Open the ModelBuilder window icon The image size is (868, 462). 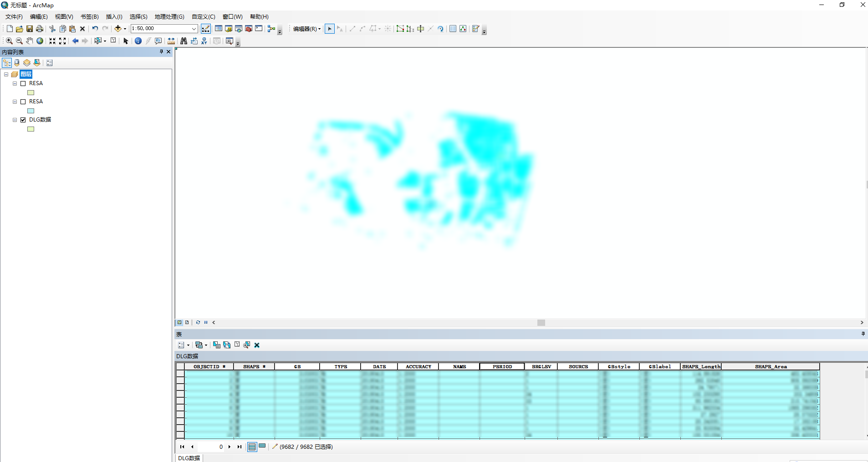(x=271, y=29)
